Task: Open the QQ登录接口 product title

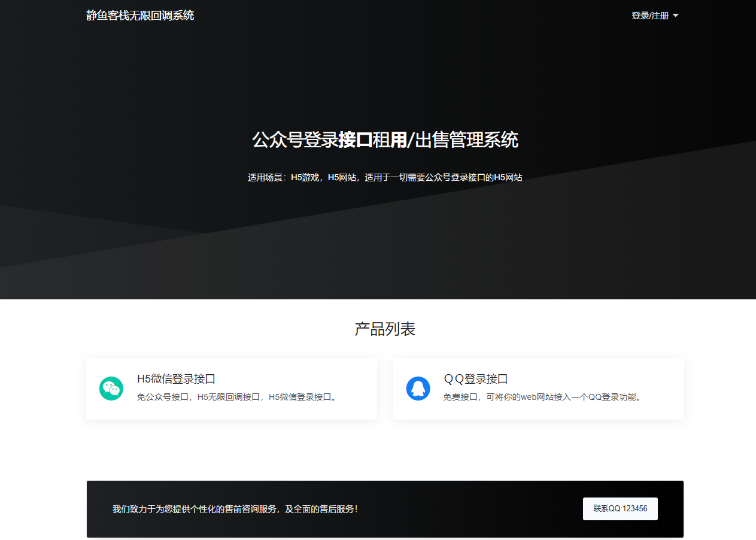Action: click(x=475, y=379)
